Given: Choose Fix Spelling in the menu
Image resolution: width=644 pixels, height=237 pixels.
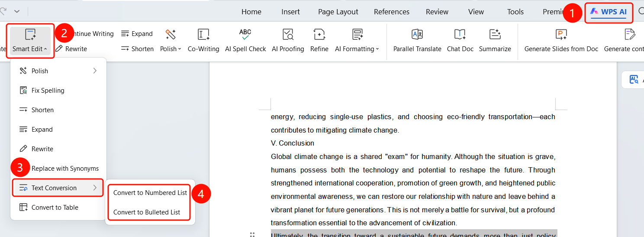Looking at the screenshot, I should [x=58, y=91].
